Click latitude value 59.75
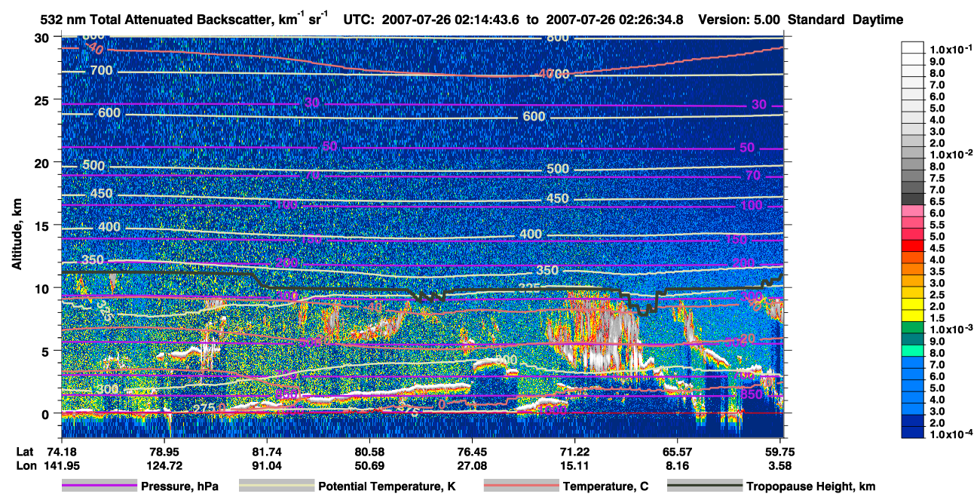 [779, 452]
